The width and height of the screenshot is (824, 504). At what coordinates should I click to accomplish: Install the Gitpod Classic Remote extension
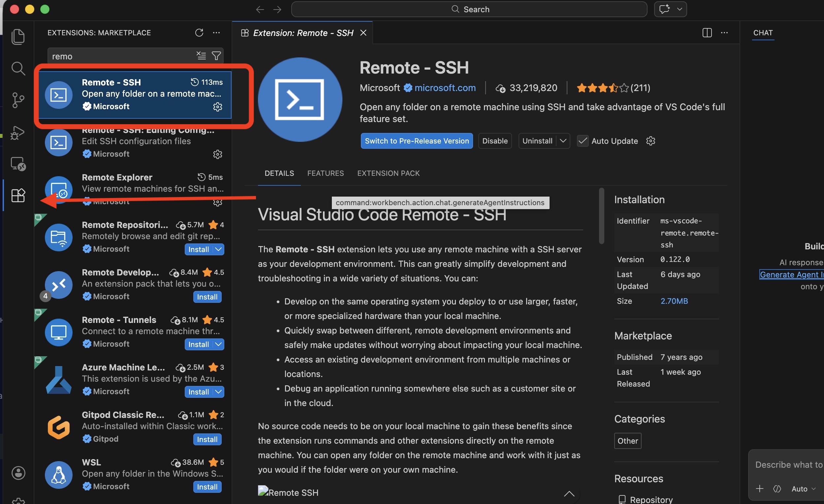(207, 439)
